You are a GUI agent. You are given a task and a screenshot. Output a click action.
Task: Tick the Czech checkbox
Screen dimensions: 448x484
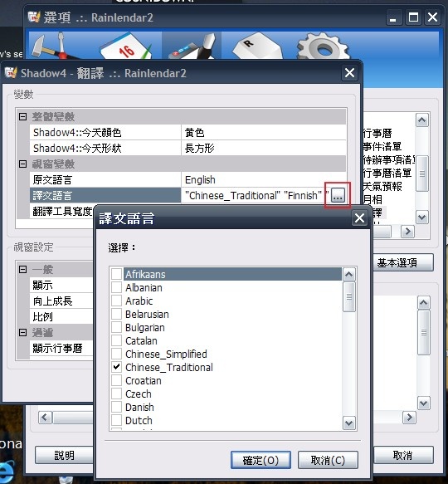click(116, 394)
